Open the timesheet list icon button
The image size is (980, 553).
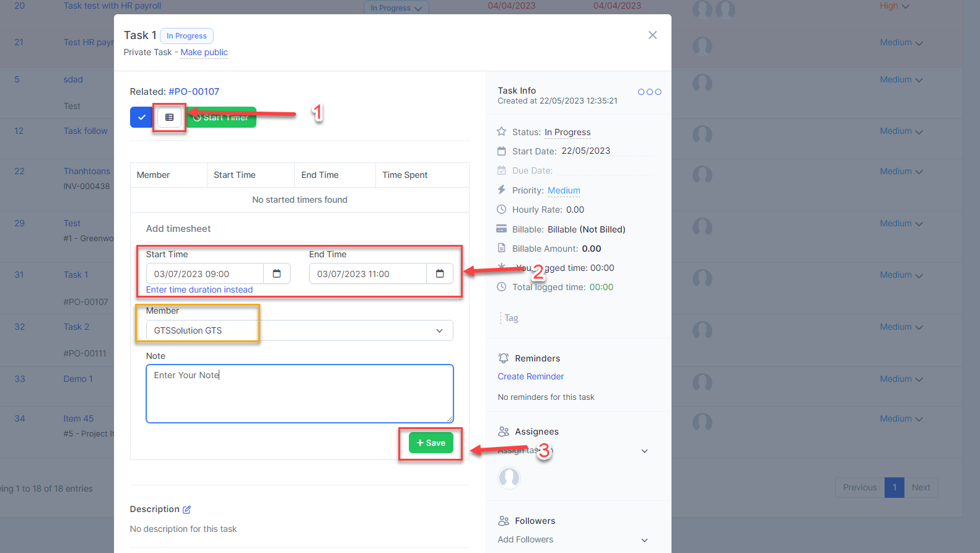tap(169, 117)
